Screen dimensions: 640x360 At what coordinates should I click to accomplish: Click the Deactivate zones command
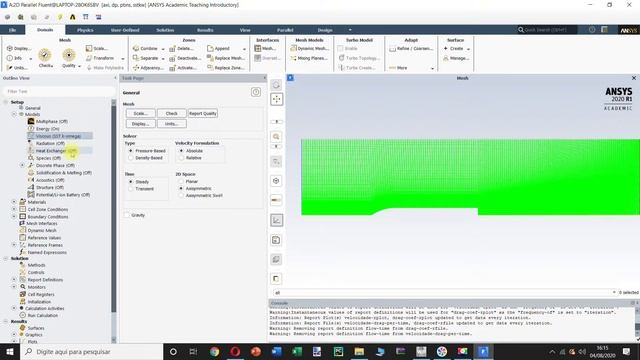pyautogui.click(x=185, y=58)
